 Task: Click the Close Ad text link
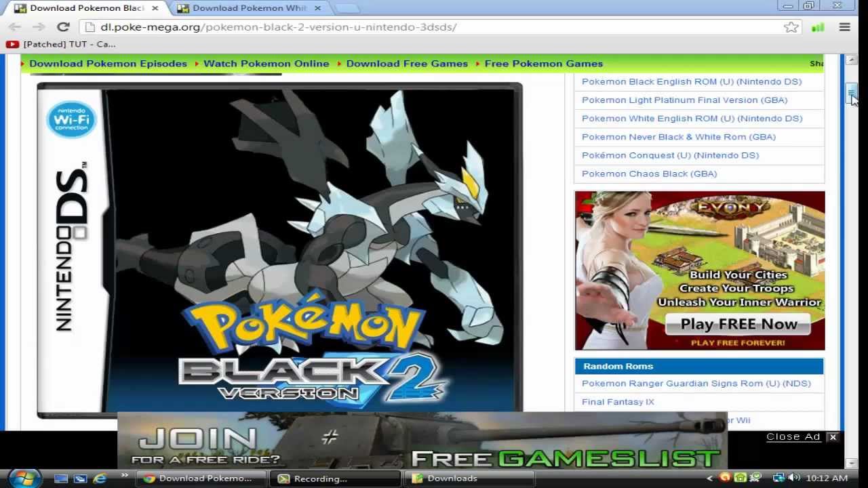(x=793, y=436)
